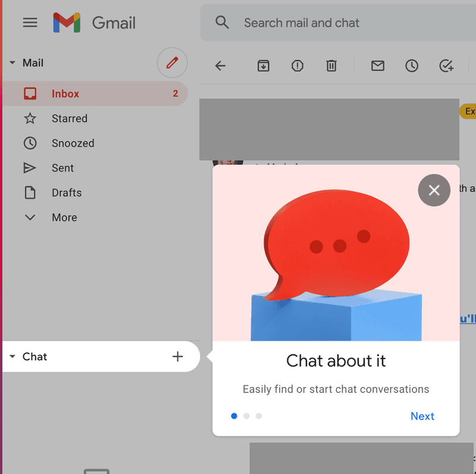Open the Inbox folder
The height and width of the screenshot is (474, 476).
coord(65,93)
